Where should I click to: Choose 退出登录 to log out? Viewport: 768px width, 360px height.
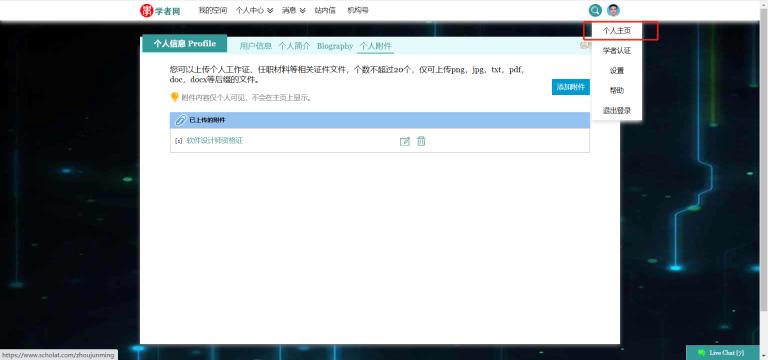pyautogui.click(x=617, y=111)
